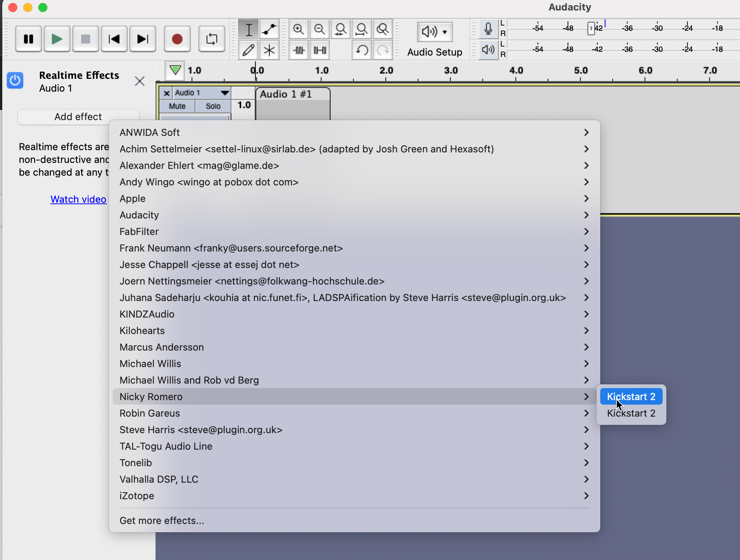Click the red Record button
Image resolution: width=740 pixels, height=560 pixels.
pos(177,39)
